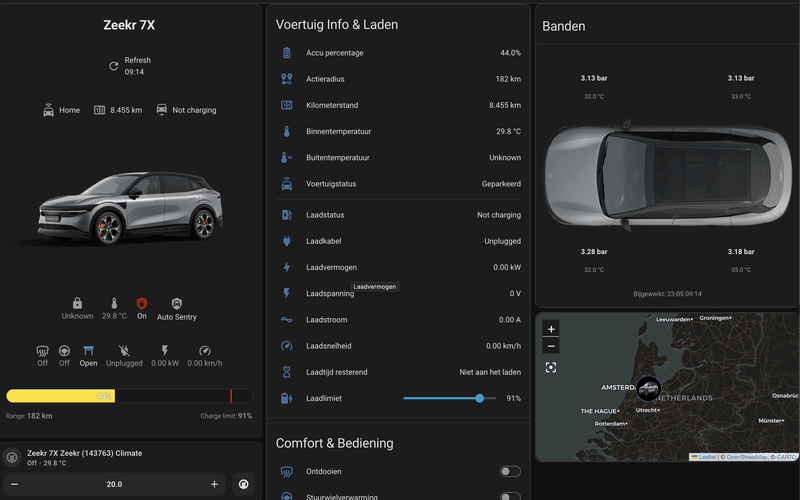800x500 pixels.
Task: Click the Kilometerstand counter icon
Action: (287, 105)
